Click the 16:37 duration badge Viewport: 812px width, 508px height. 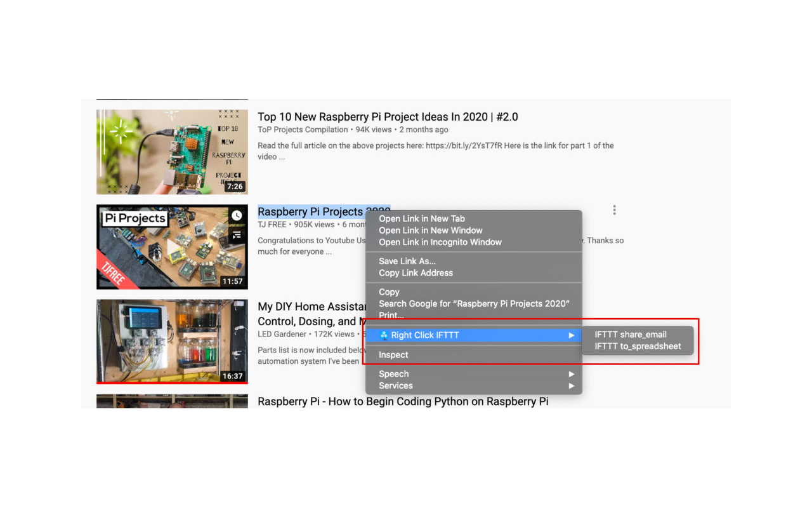tap(233, 376)
